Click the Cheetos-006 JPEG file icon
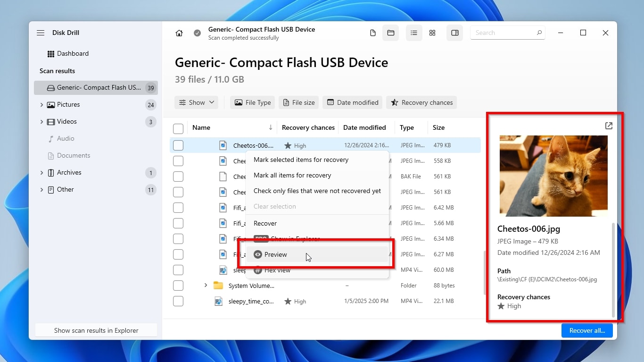Image resolution: width=644 pixels, height=362 pixels. 223,145
